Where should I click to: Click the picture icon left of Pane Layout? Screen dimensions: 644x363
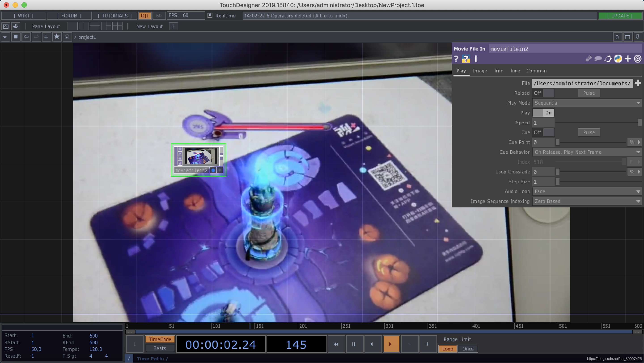coord(6,26)
